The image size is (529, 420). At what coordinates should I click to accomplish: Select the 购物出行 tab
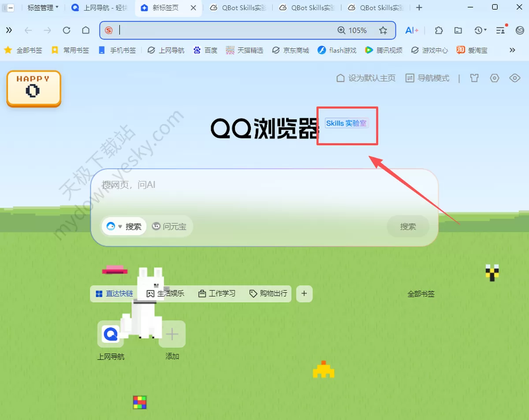click(x=268, y=294)
